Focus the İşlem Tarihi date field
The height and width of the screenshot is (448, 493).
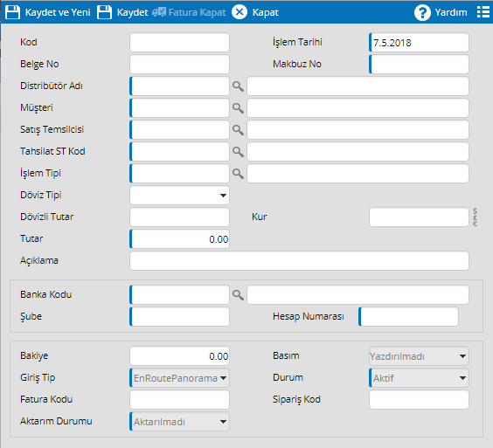[x=419, y=43]
